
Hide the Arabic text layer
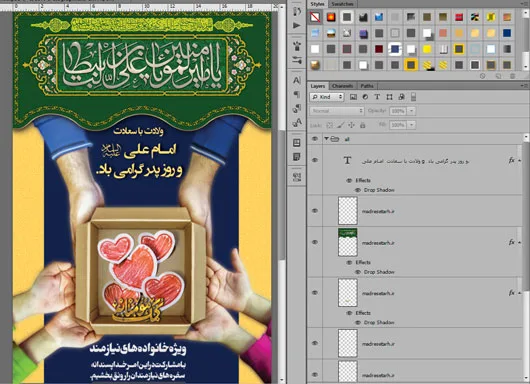(x=315, y=160)
